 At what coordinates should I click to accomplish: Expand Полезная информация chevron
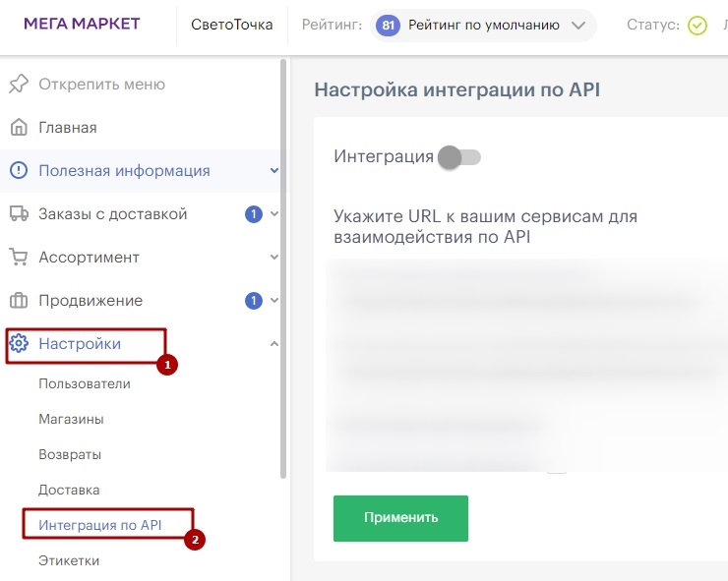coord(274,170)
